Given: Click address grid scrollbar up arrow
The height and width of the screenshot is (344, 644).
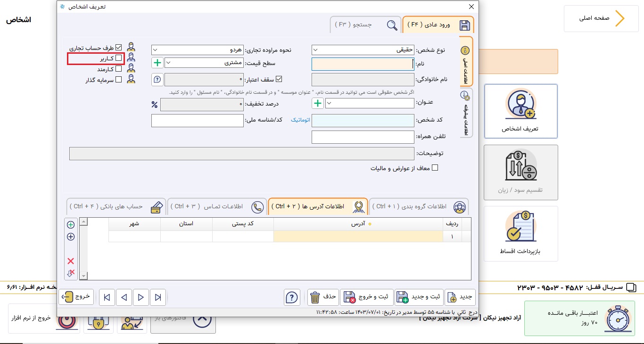Looking at the screenshot, I should point(83,221).
